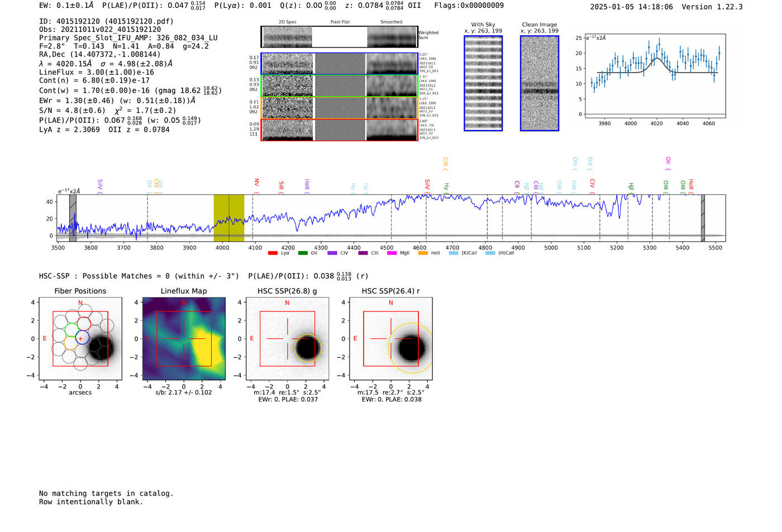Click the EWr: 0, PLAE: 0.038 caption

pyautogui.click(x=392, y=400)
